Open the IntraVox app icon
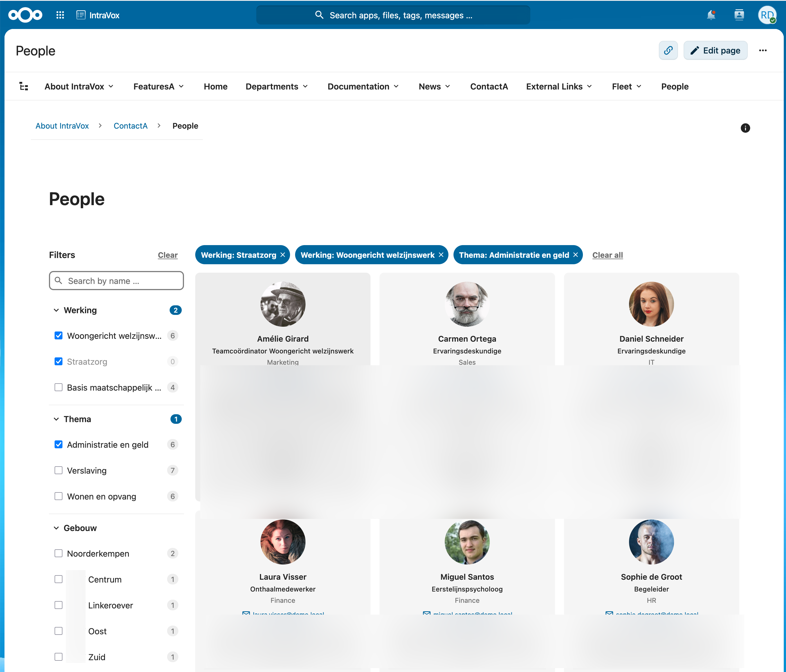The width and height of the screenshot is (786, 672). pos(81,15)
